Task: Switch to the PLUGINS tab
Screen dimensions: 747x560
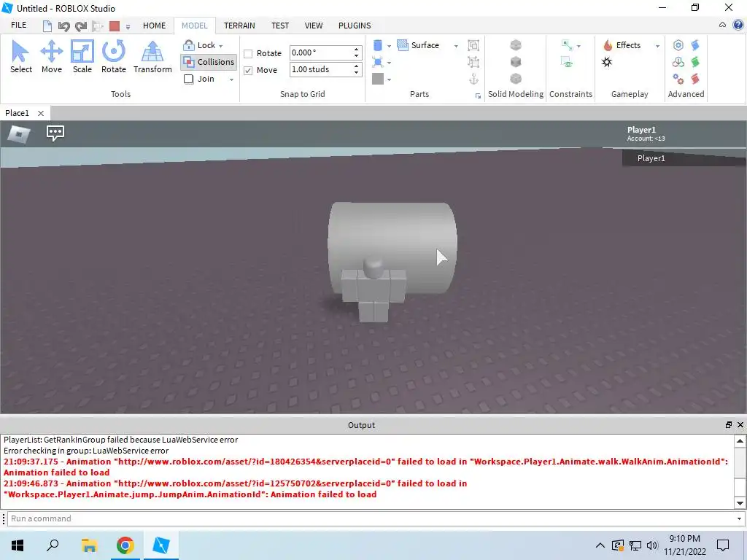Action: pos(355,26)
